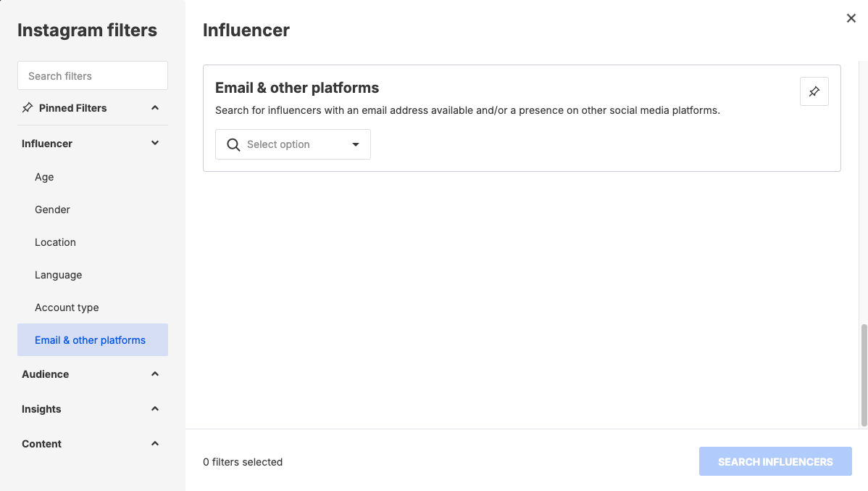Open the Age filter
Screen dimensions: 868x491
(44, 177)
